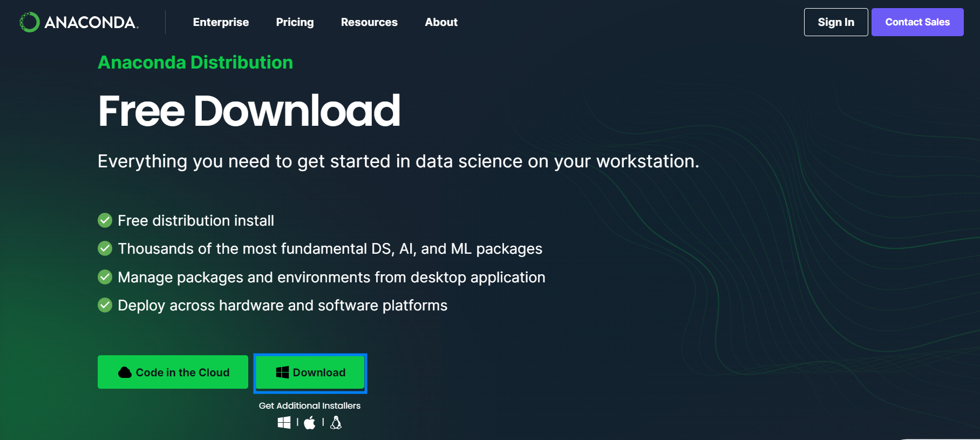Click the Free Download headline
Image resolution: width=980 pixels, height=440 pixels.
(x=249, y=111)
